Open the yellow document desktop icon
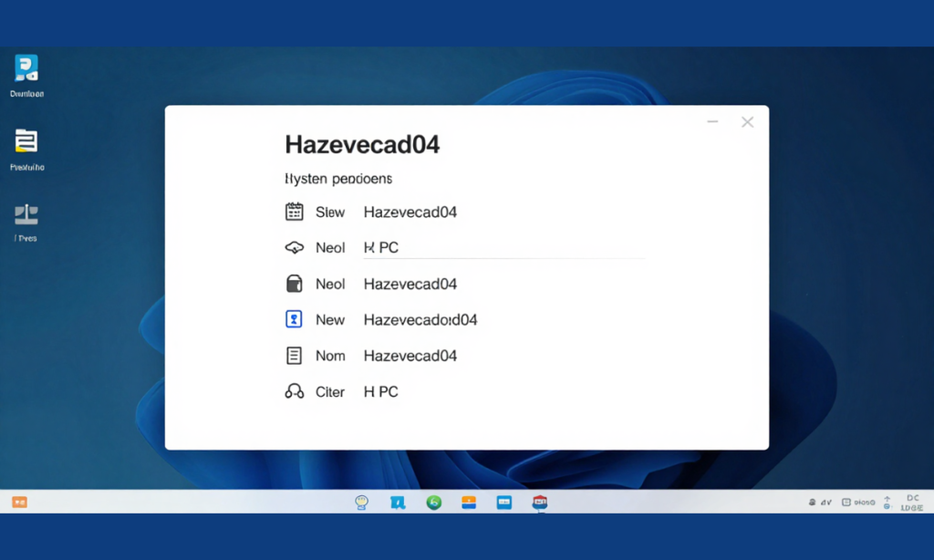Image resolution: width=934 pixels, height=560 pixels. point(26,141)
